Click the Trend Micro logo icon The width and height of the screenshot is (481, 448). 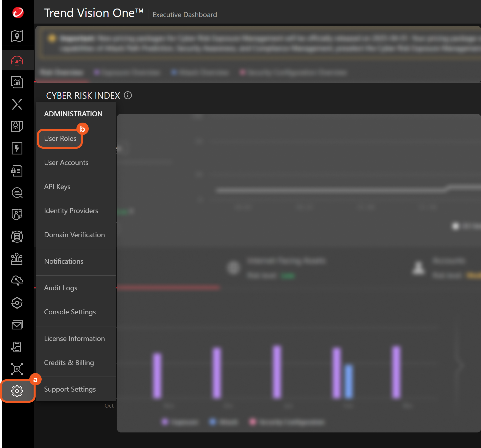tap(18, 13)
